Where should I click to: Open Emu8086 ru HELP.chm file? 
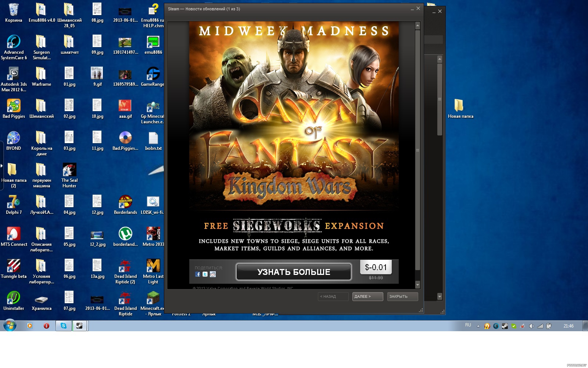[153, 15]
